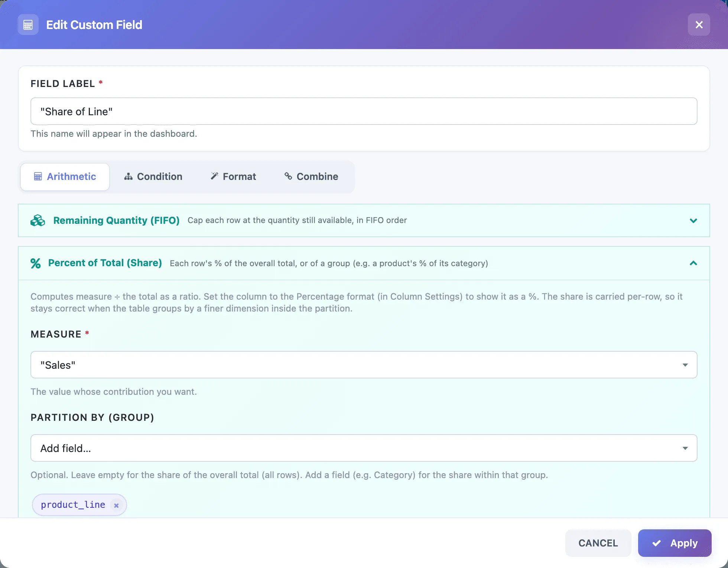This screenshot has height=568, width=728.
Task: Click "The value whose contribution you want." hint
Action: click(114, 392)
